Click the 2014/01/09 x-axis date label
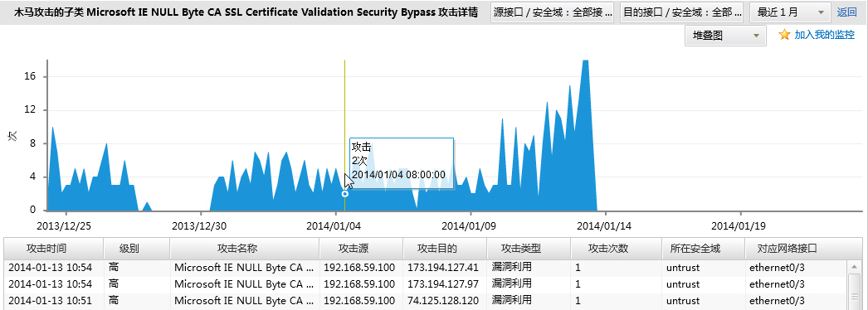 click(x=469, y=226)
